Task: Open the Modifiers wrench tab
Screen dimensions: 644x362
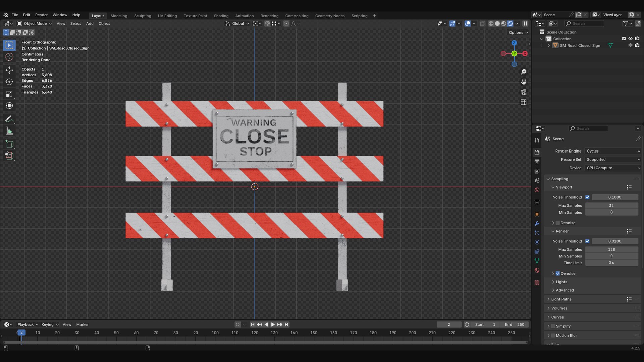Action: click(537, 223)
